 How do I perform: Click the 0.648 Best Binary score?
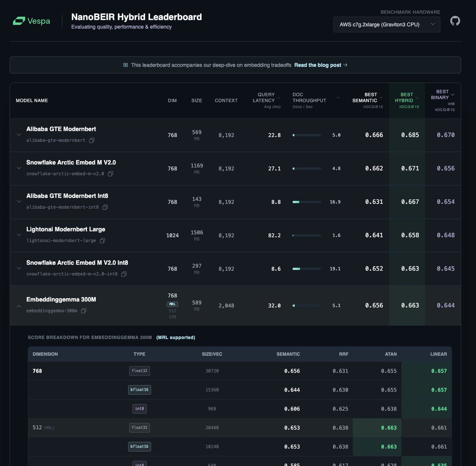pos(446,235)
